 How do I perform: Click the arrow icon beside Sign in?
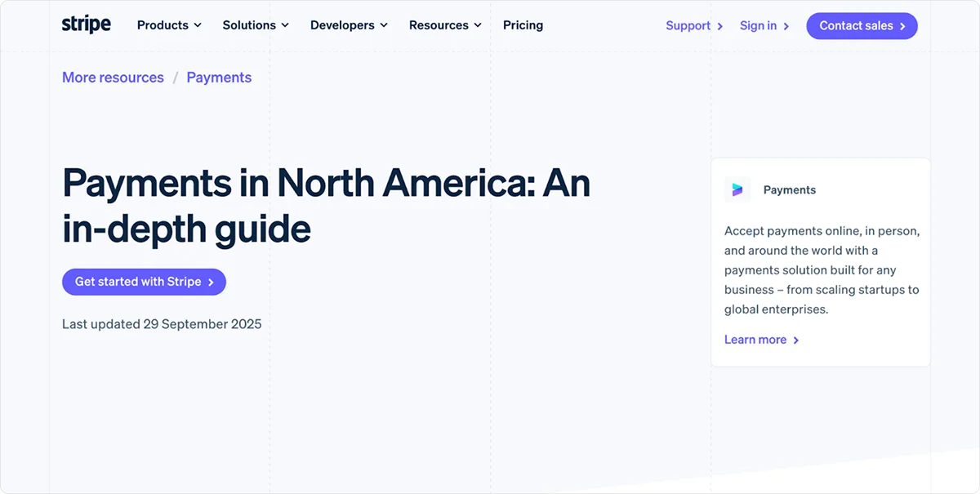point(786,25)
